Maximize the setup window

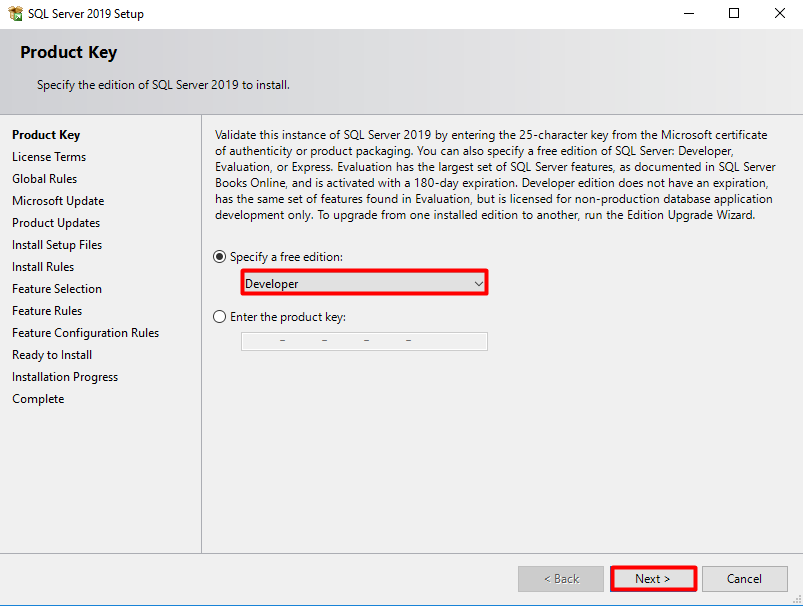click(734, 13)
